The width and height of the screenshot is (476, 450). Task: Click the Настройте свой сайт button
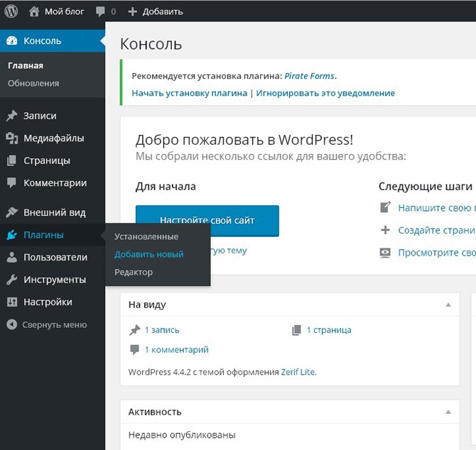pos(207,221)
